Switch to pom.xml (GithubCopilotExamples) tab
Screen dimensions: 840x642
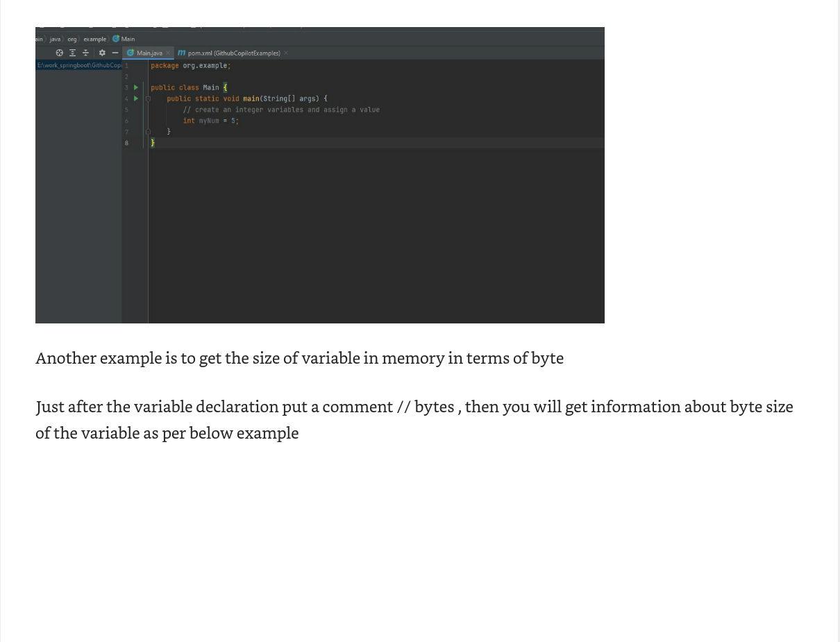(x=233, y=53)
